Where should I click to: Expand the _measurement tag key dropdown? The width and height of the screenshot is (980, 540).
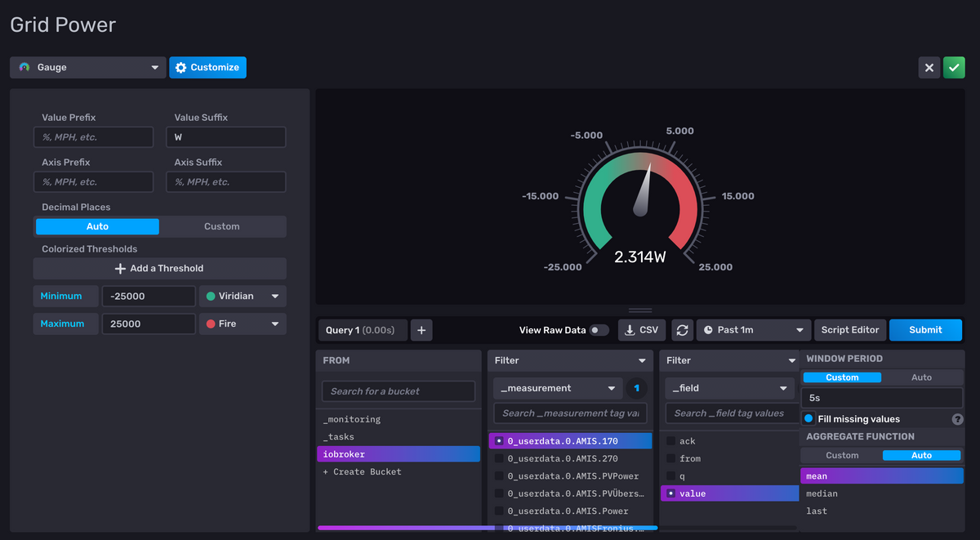point(557,388)
